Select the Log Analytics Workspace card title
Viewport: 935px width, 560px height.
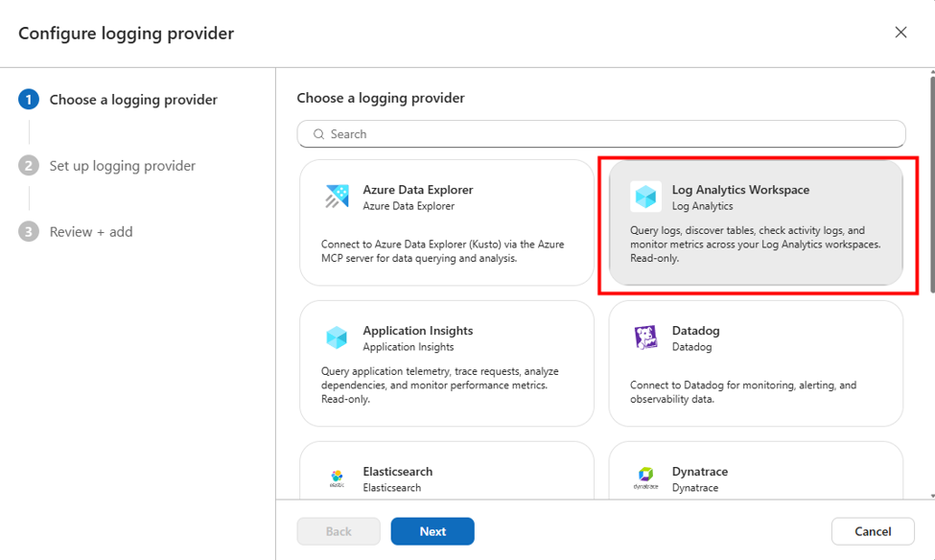pyautogui.click(x=740, y=190)
